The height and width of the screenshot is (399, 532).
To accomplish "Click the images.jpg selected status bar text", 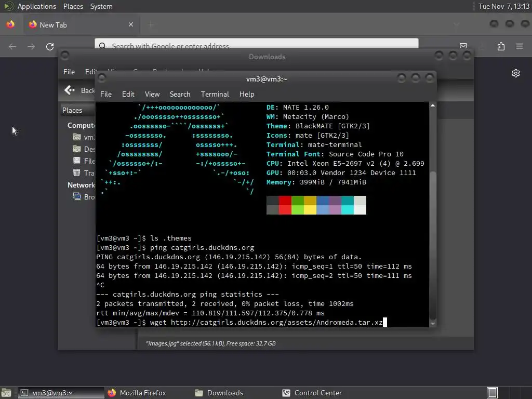I will pos(211,343).
